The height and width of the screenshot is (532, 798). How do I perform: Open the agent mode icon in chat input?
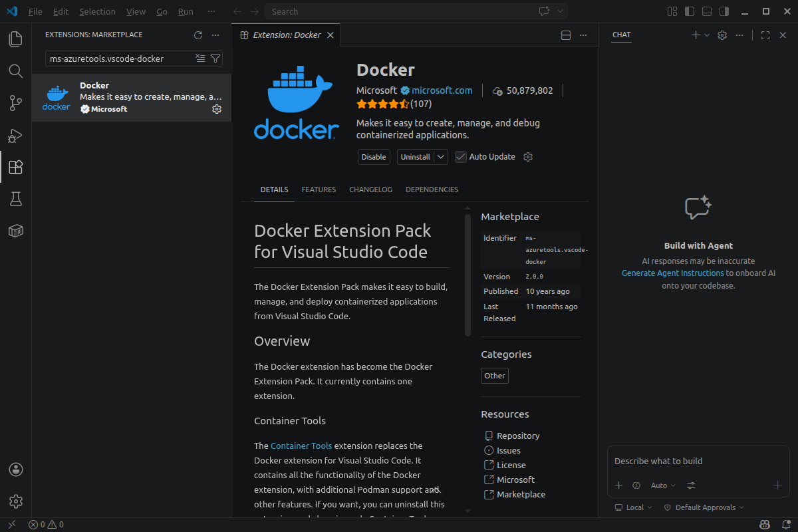point(636,485)
